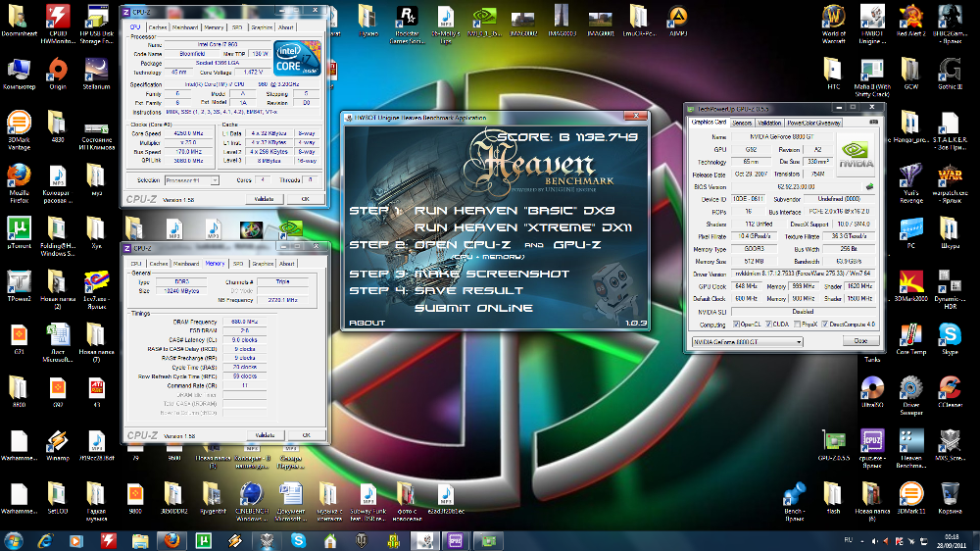
Task: Click the NVIDIA logo in GPU-Z window
Action: tap(856, 155)
